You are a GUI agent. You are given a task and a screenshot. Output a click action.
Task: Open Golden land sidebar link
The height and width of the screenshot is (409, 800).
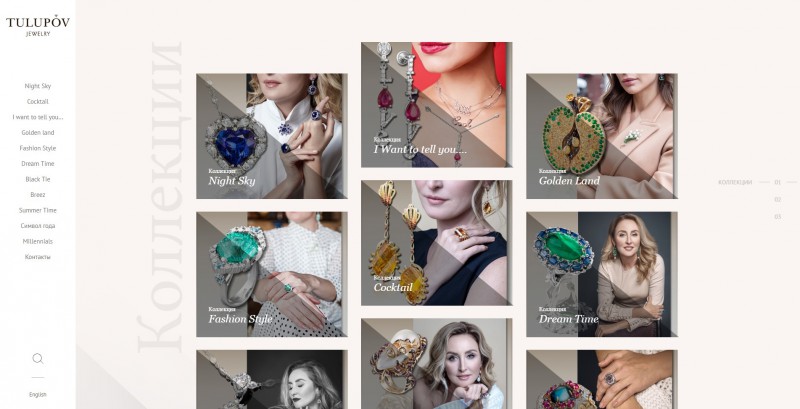(38, 133)
